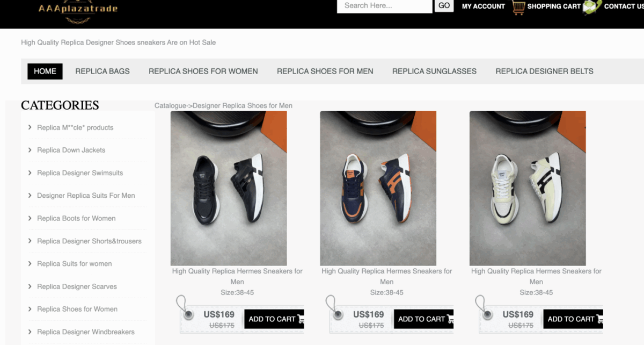Open the cream Hermes sneakers product image
The image size is (644, 345).
point(528,188)
